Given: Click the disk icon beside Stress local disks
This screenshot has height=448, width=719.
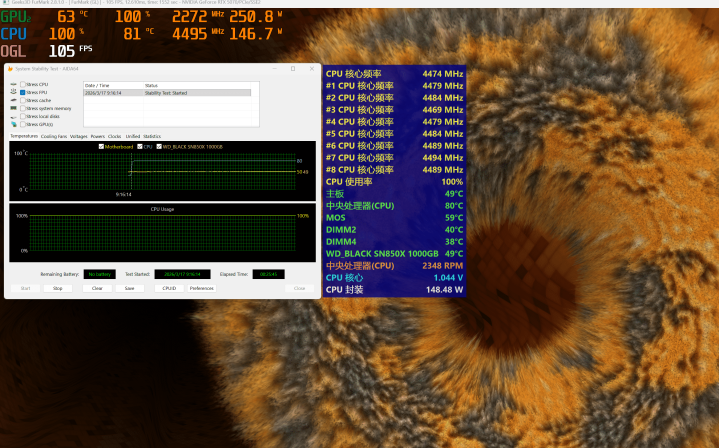Looking at the screenshot, I should 12,116.
